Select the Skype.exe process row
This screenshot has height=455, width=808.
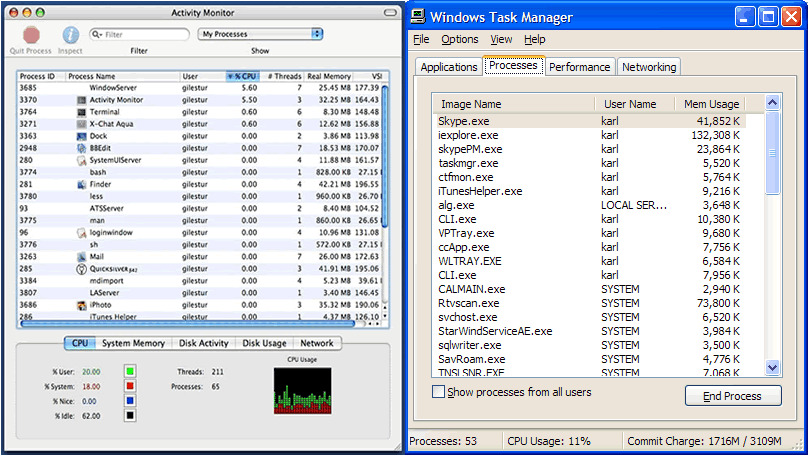coord(590,121)
